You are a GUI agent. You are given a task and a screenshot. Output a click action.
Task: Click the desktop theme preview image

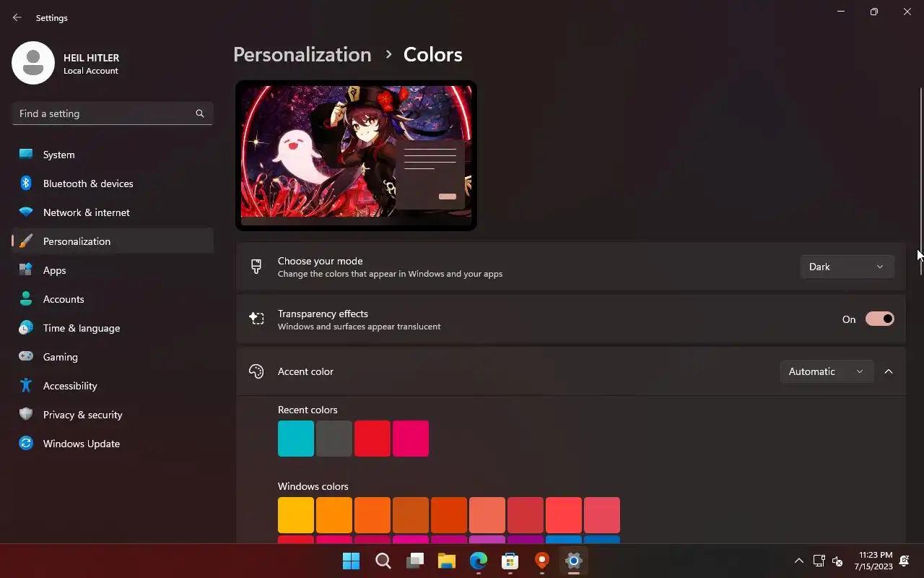tap(356, 155)
